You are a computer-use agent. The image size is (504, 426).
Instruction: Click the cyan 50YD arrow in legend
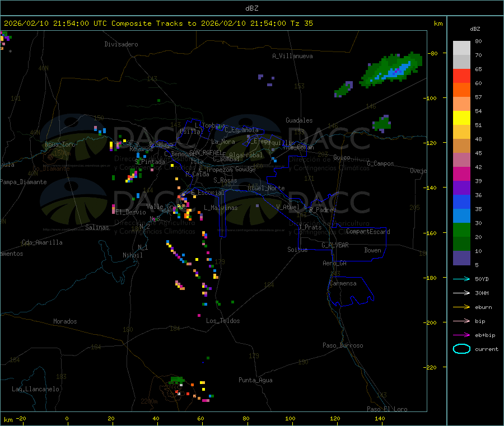click(x=461, y=279)
